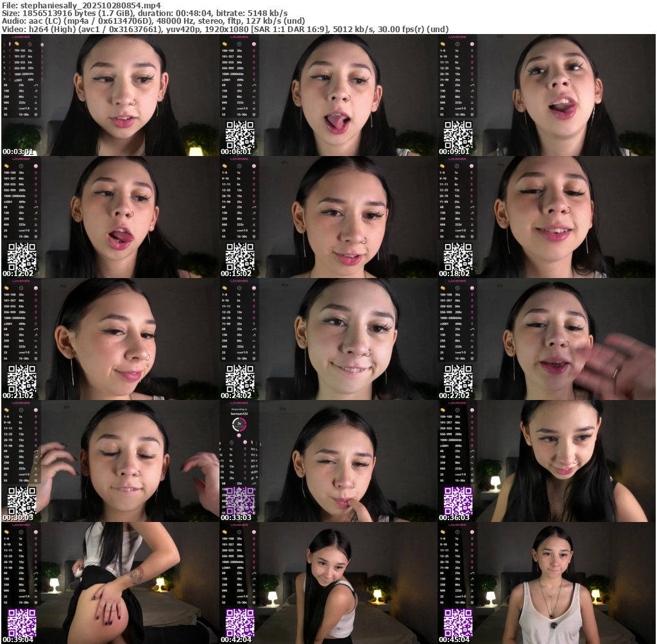Click the QR code in the 00:12:02 frame
Image resolution: width=657 pixels, height=644 pixels.
point(22,257)
